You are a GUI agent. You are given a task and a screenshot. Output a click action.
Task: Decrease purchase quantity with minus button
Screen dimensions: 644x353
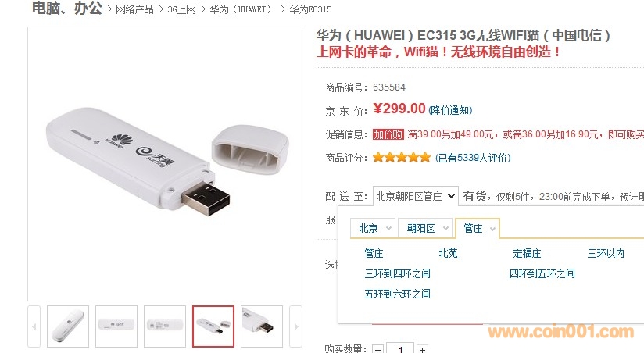click(x=377, y=349)
